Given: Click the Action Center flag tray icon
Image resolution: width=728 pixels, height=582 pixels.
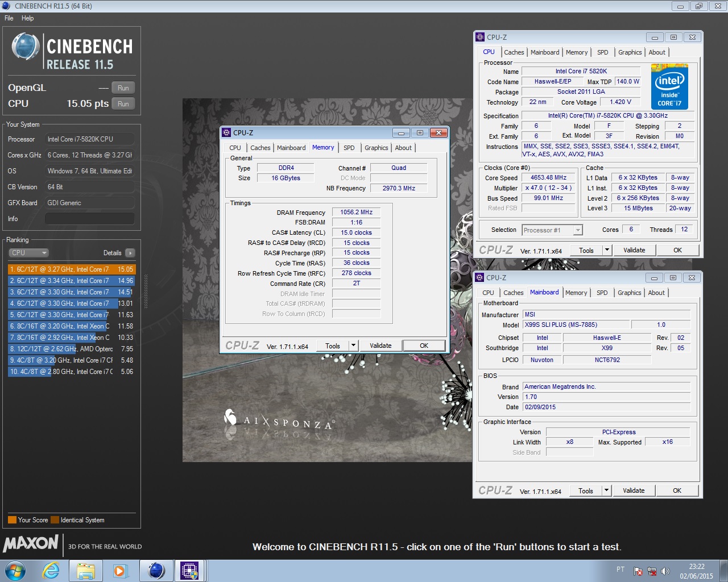Looking at the screenshot, I should click(x=638, y=571).
